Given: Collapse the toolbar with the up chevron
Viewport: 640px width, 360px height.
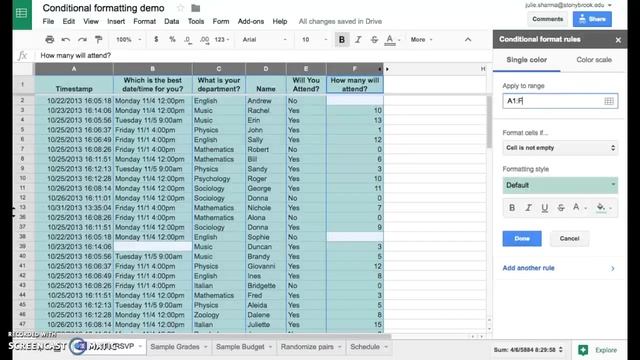Looking at the screenshot, I should (468, 40).
